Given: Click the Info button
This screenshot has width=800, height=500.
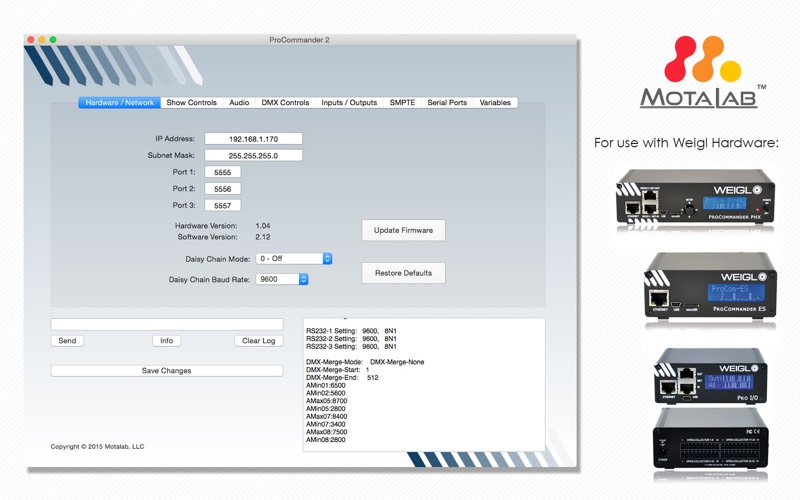Looking at the screenshot, I should (x=166, y=341).
